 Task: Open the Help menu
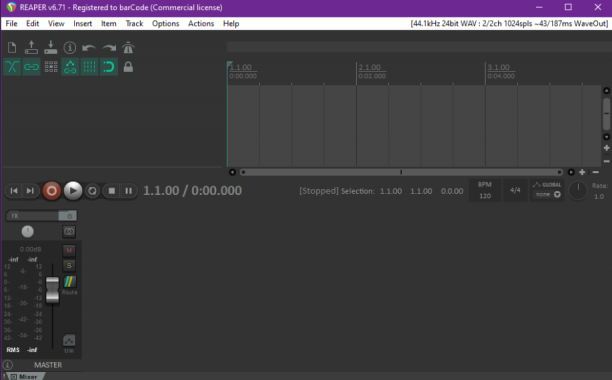click(x=231, y=23)
